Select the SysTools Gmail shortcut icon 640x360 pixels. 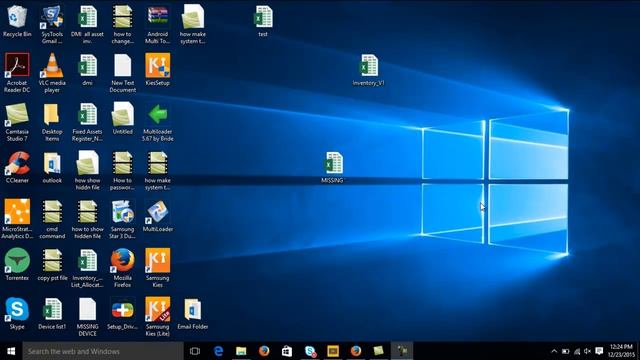coord(52,24)
